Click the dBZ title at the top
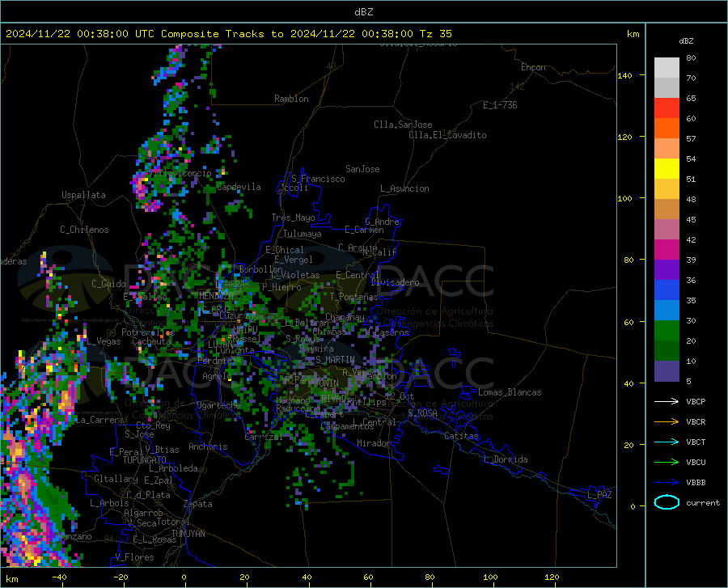728x588 pixels. (363, 12)
